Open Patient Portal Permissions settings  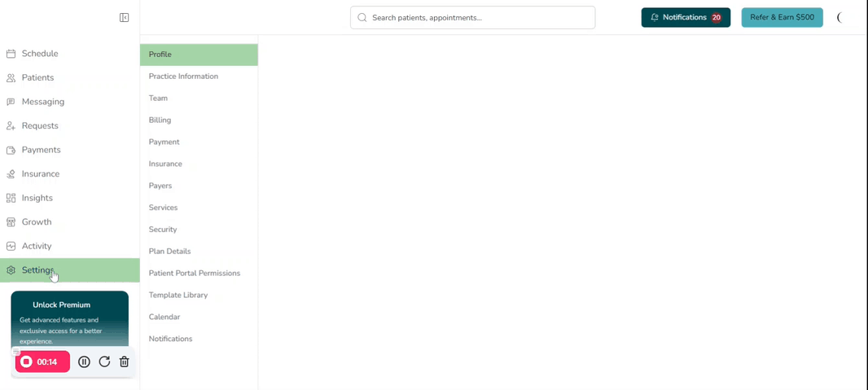pyautogui.click(x=194, y=274)
